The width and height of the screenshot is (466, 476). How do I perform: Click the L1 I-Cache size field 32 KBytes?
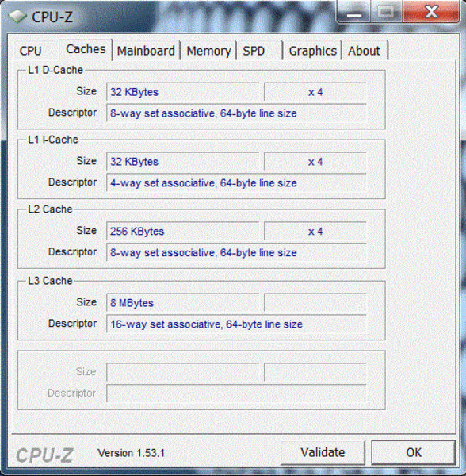(x=183, y=162)
